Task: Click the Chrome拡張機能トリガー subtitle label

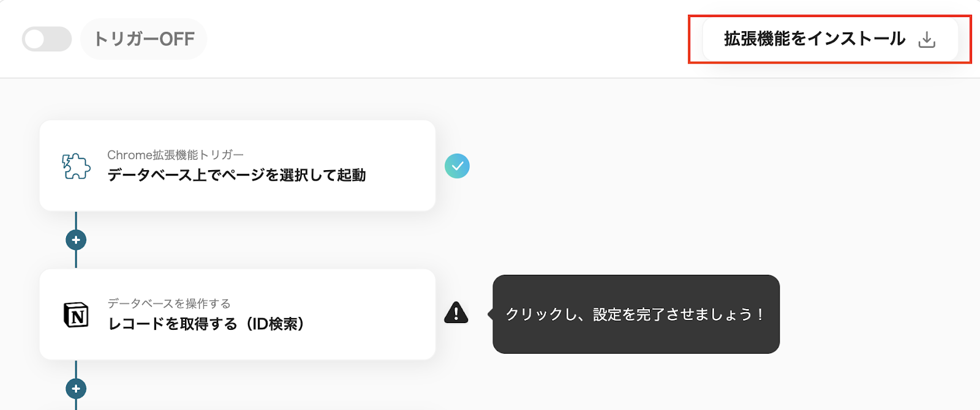Action: point(175,155)
